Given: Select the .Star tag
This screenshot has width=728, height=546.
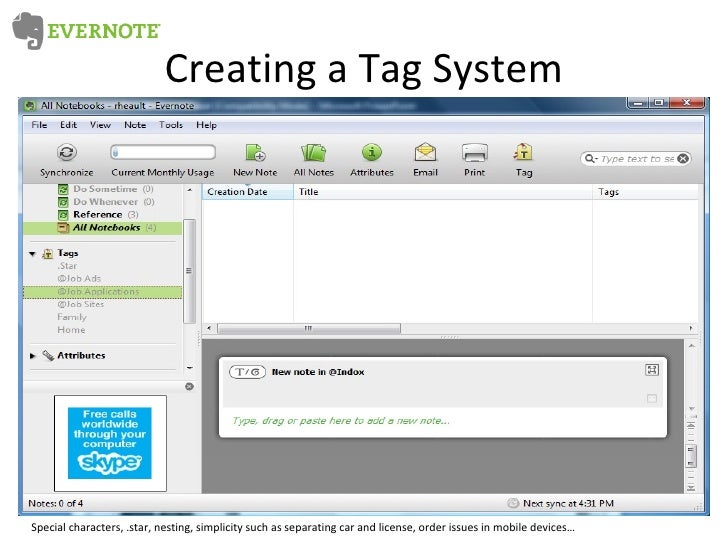Looking at the screenshot, I should [67, 266].
